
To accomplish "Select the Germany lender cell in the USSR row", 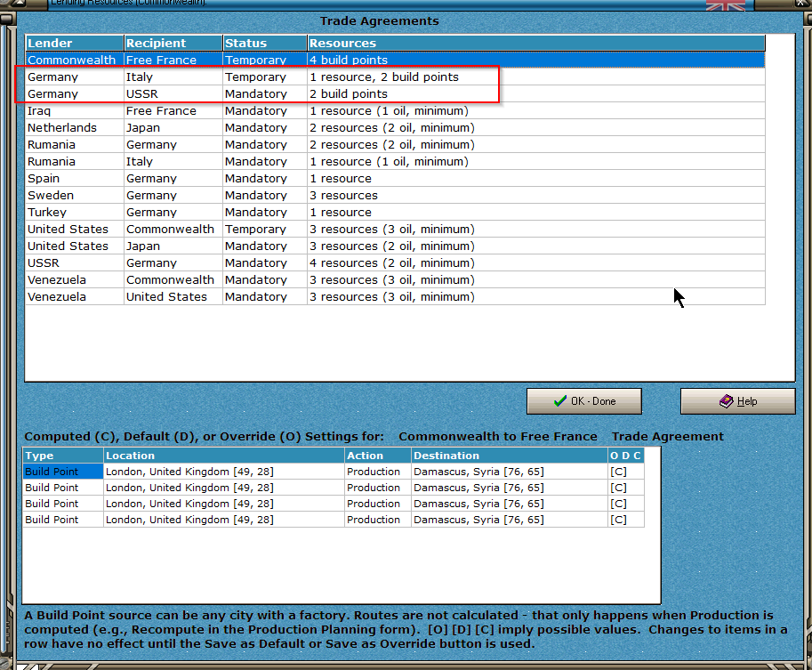I will [x=75, y=93].
